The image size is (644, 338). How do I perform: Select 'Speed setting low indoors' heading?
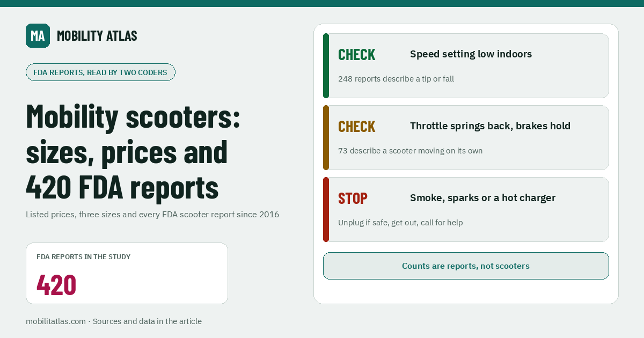click(471, 54)
